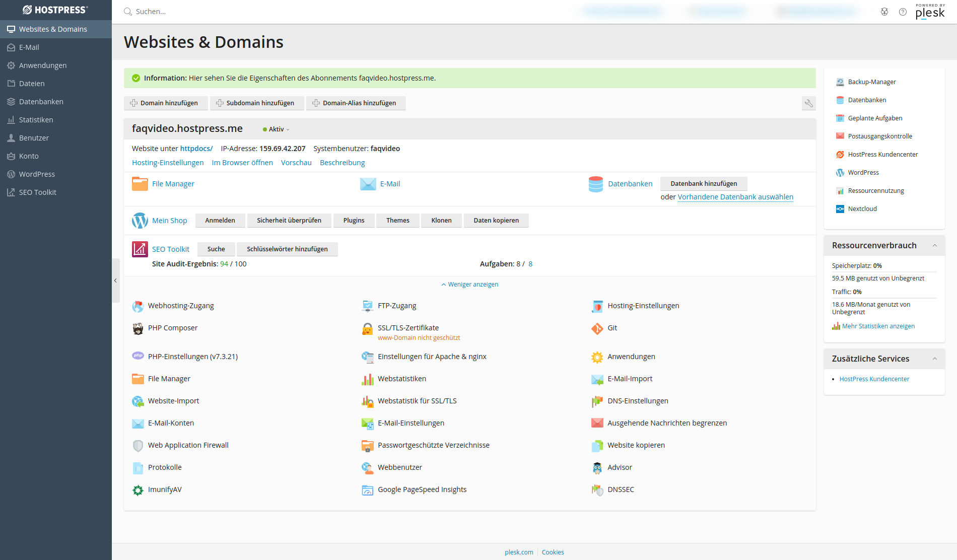Open the SSL/TLS-Zertifikate lock icon
Image resolution: width=957 pixels, height=560 pixels.
tap(368, 329)
